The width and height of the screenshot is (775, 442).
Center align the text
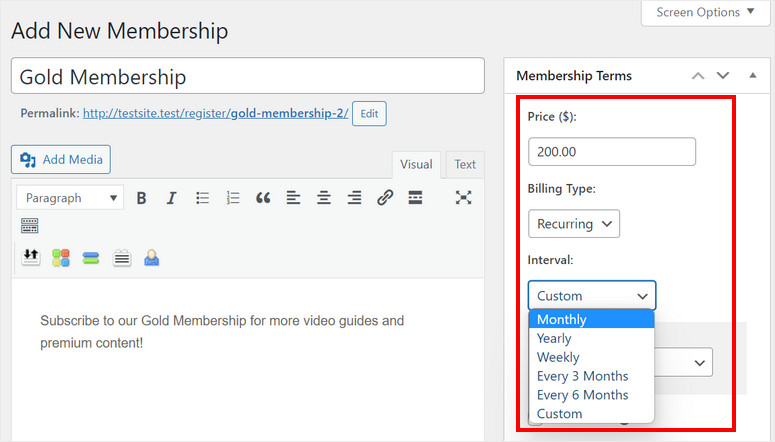coord(324,198)
